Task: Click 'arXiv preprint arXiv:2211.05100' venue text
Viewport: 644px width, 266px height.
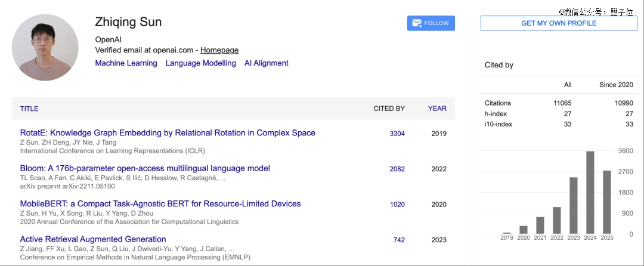Action: click(x=67, y=186)
